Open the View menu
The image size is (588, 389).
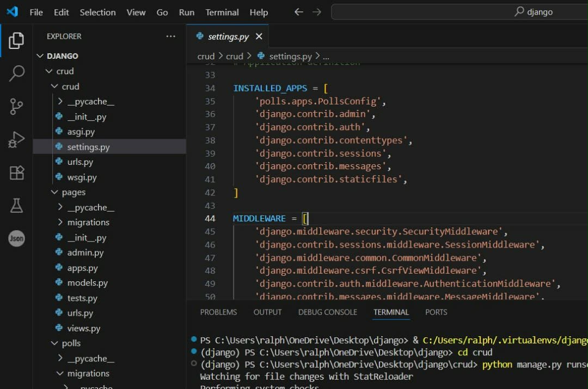136,13
